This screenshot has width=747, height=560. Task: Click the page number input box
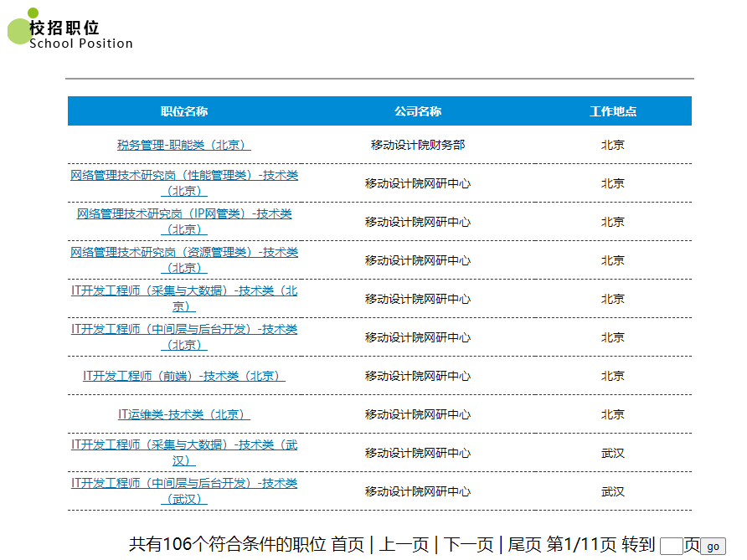click(x=672, y=547)
